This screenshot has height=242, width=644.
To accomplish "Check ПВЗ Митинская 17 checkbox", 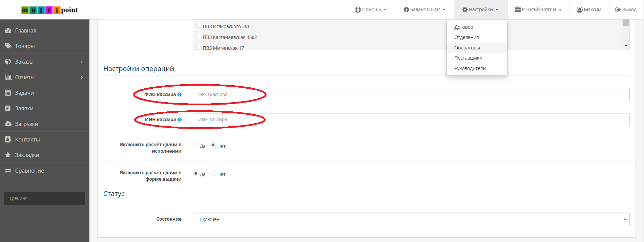I will [x=199, y=47].
